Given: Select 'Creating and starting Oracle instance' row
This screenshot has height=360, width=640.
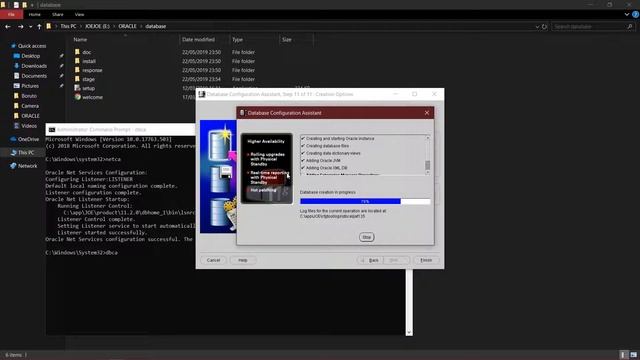Looking at the screenshot, I should pos(337,138).
